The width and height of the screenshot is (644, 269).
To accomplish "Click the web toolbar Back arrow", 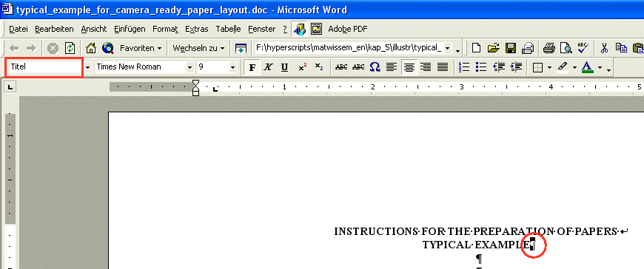I will [14, 48].
